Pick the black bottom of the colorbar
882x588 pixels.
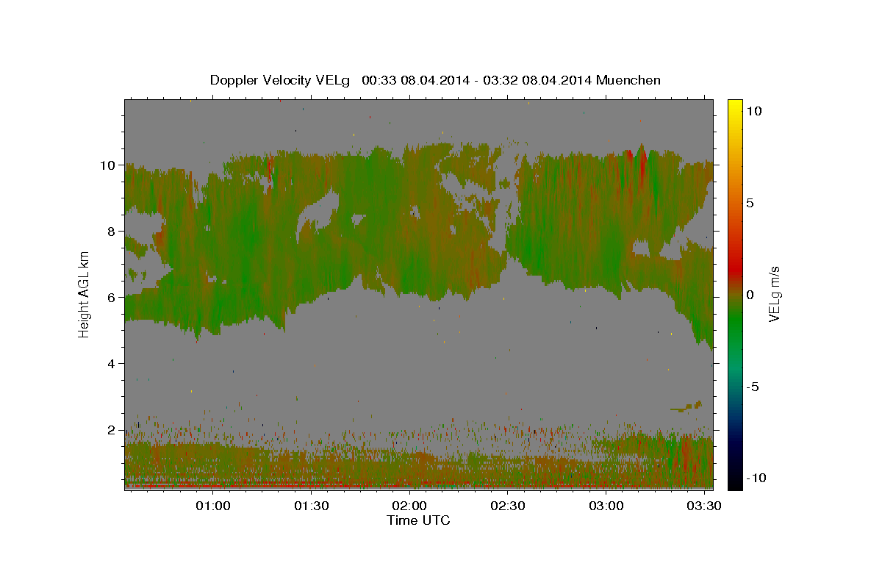tap(734, 481)
